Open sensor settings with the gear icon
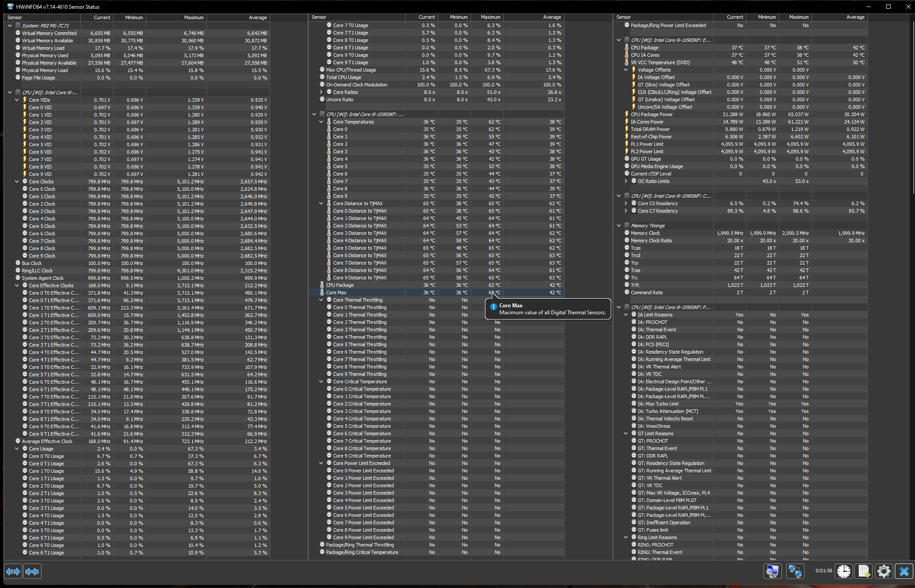This screenshot has height=588, width=915. [884, 571]
